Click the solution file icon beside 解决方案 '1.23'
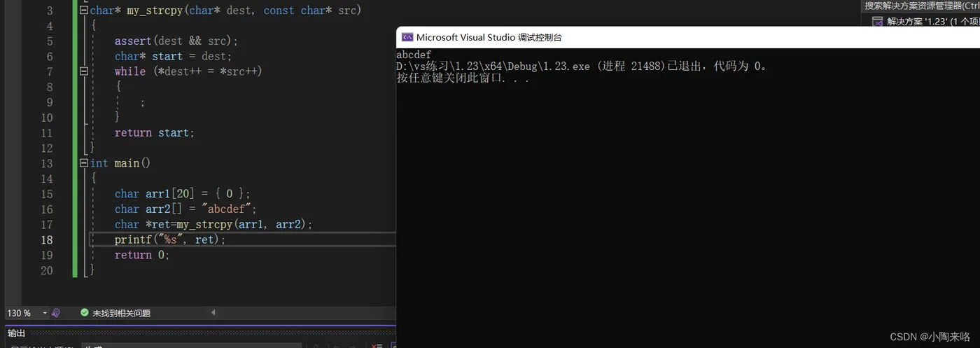The image size is (980, 348). point(877,21)
